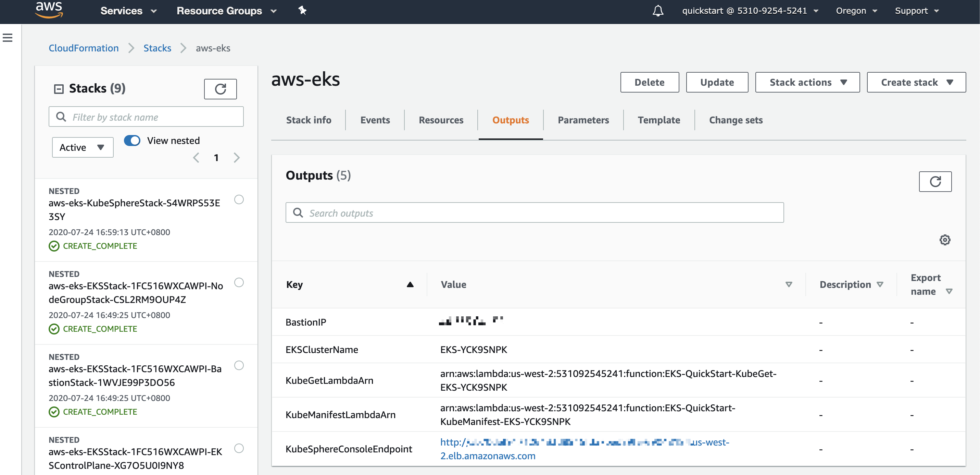Switch to the Events tab
Viewport: 980px width, 475px height.
(x=375, y=120)
